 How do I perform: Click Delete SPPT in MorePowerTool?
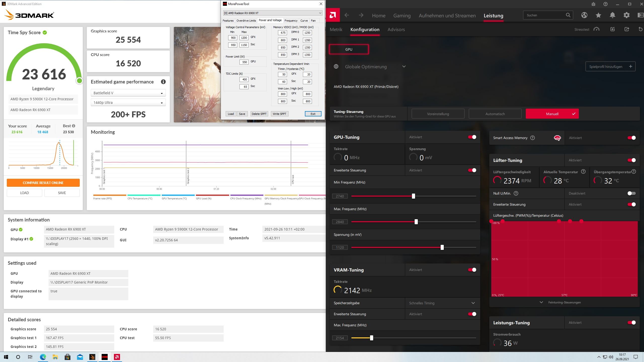[259, 114]
